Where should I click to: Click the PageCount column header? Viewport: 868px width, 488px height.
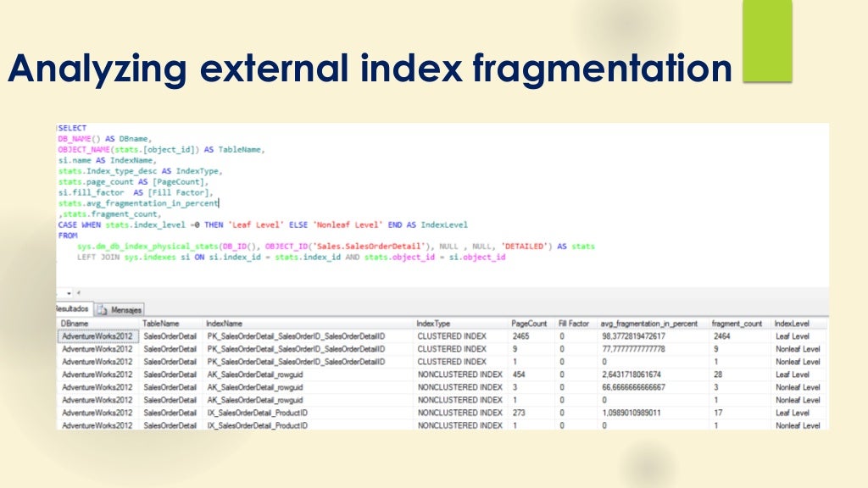point(529,324)
